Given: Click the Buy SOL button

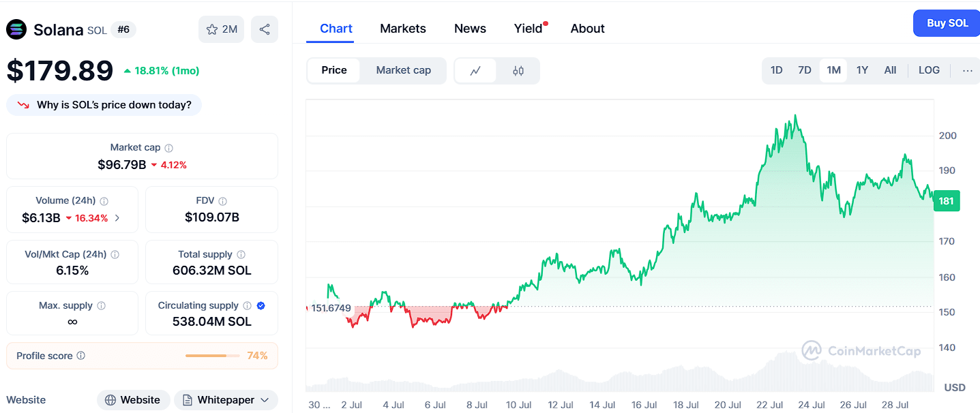Looking at the screenshot, I should pos(947,23).
